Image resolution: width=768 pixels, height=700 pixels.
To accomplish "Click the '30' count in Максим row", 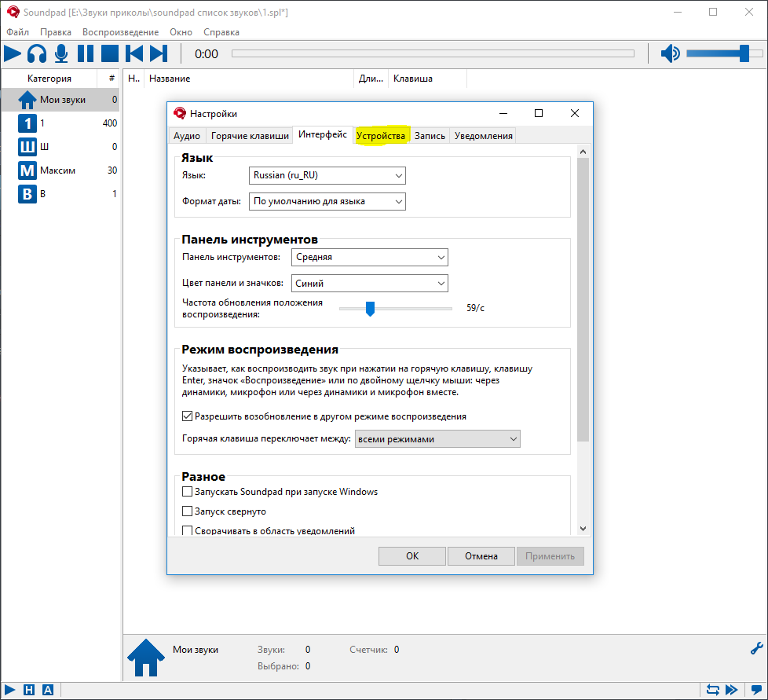I will [x=112, y=170].
